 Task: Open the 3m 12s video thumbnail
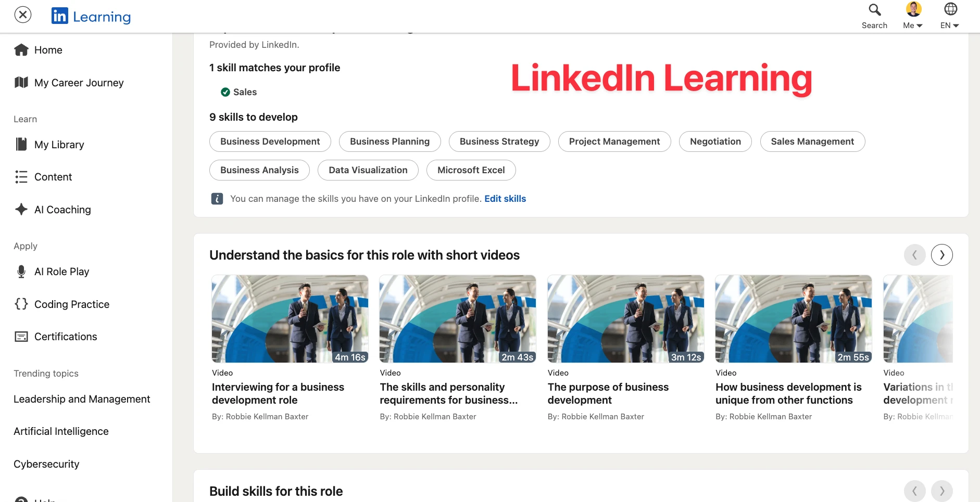pyautogui.click(x=626, y=319)
